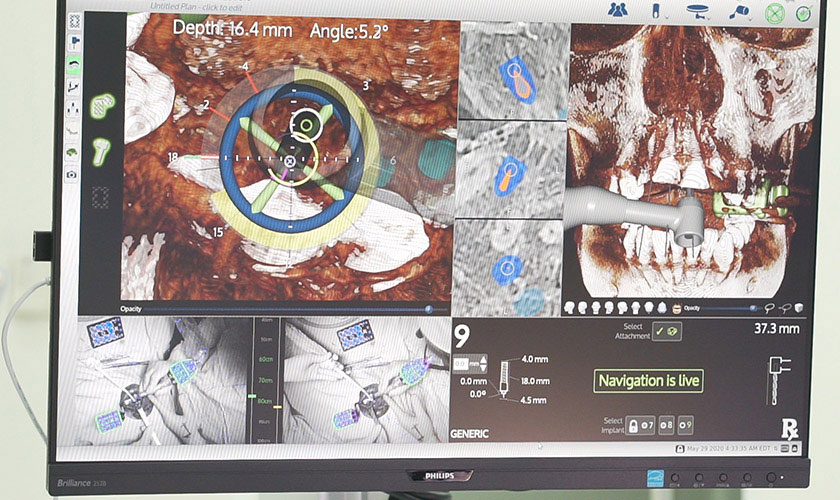
Task: Select implant 8 option
Action: click(666, 427)
